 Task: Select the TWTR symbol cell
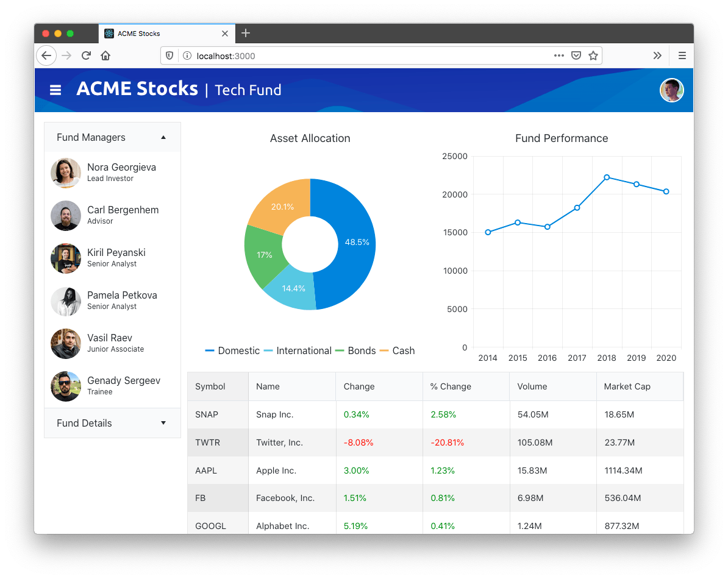click(x=218, y=442)
